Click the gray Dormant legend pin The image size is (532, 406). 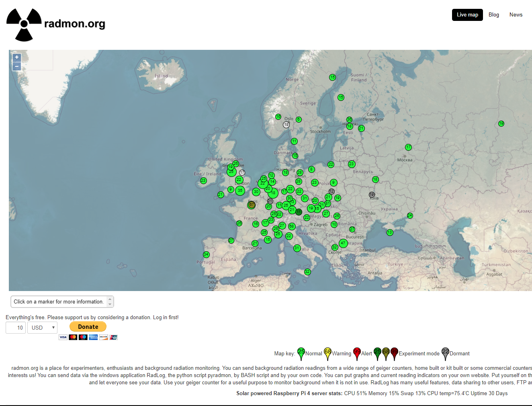click(x=445, y=354)
